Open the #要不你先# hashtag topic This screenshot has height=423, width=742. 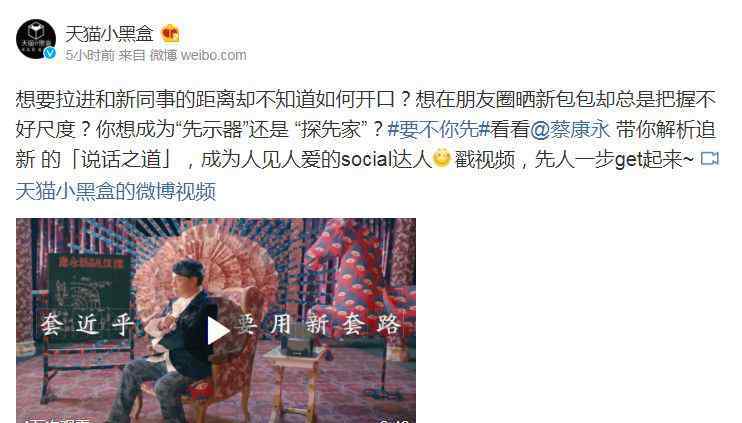click(438, 129)
